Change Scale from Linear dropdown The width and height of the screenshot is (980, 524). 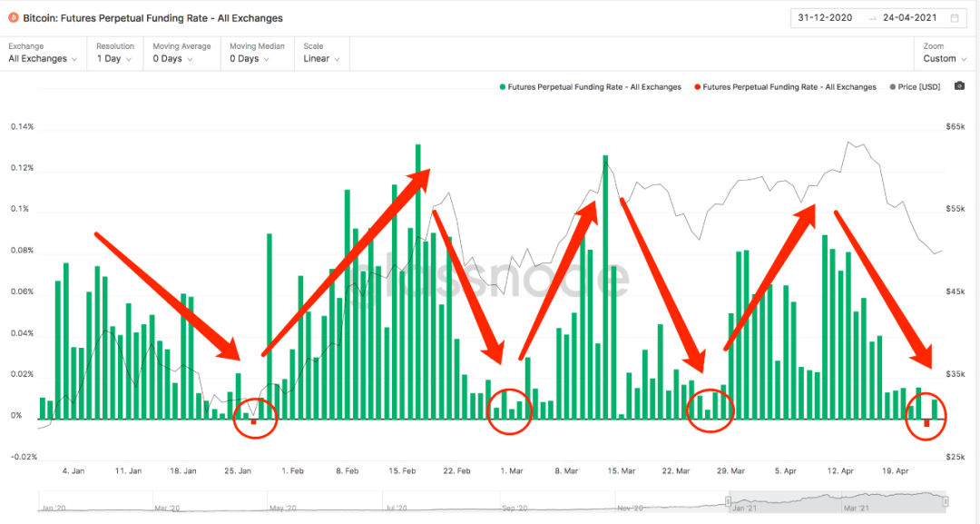point(321,54)
